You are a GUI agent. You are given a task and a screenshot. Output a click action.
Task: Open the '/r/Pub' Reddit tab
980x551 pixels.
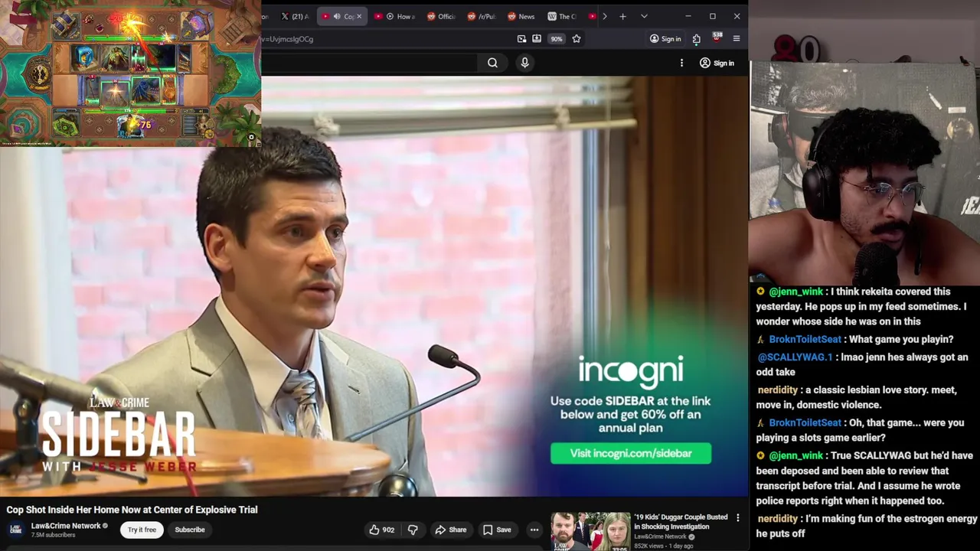[481, 16]
